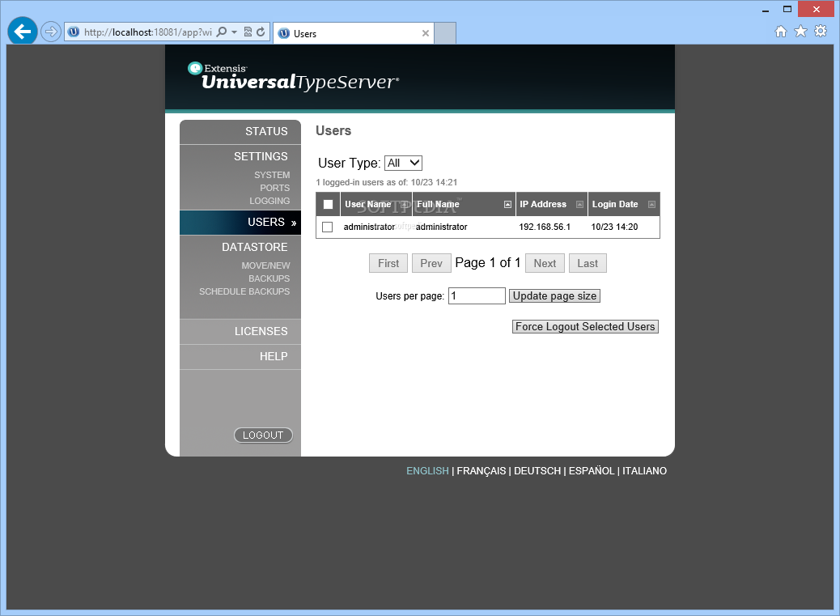This screenshot has width=840, height=616.
Task: Switch language to ITALIANO
Action: 644,471
